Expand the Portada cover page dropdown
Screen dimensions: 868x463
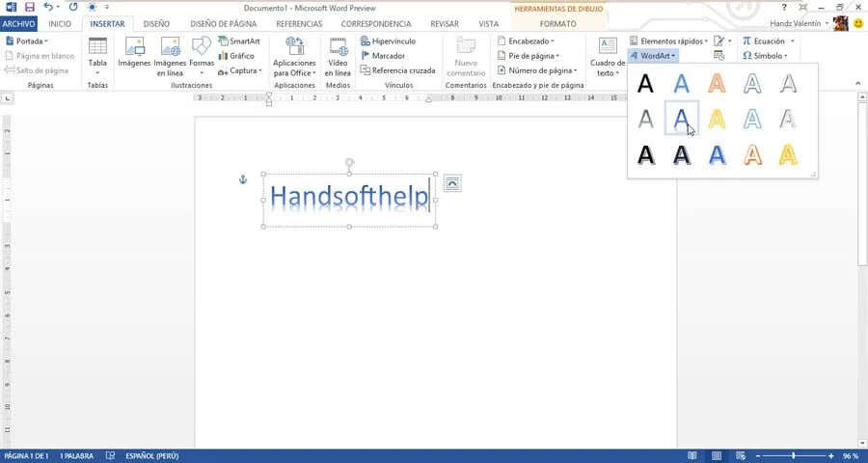(27, 41)
